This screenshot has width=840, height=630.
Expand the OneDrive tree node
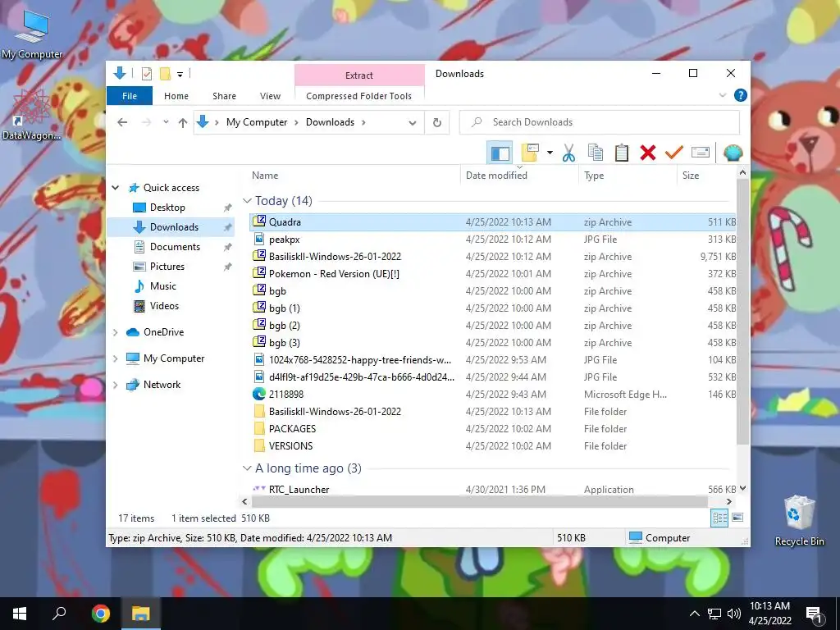tap(115, 332)
